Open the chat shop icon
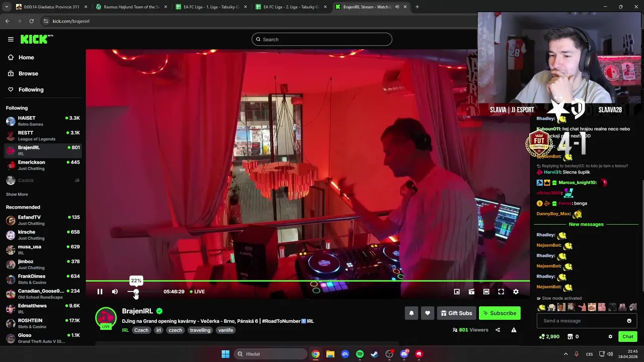This screenshot has height=362, width=644. [570, 337]
